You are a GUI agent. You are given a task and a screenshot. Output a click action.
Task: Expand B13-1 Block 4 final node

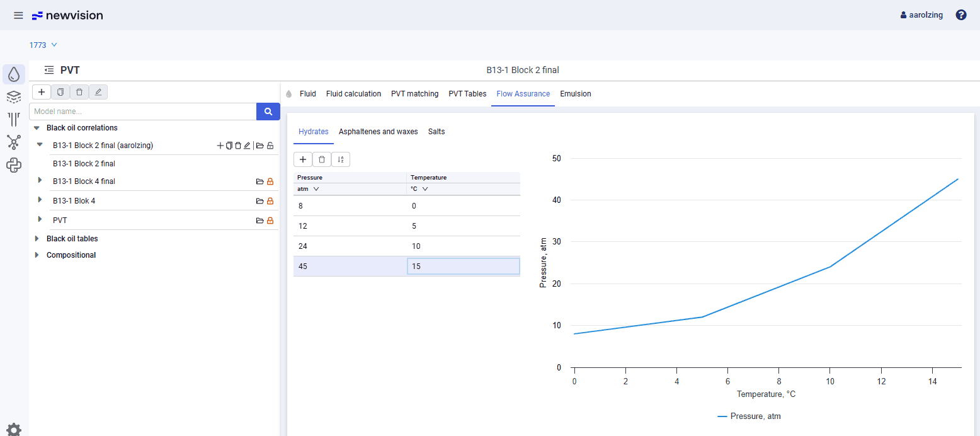(40, 180)
